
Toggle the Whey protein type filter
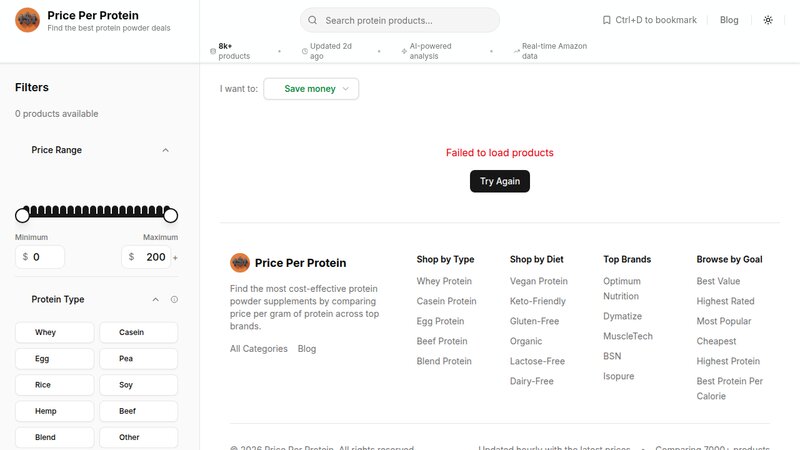click(55, 332)
